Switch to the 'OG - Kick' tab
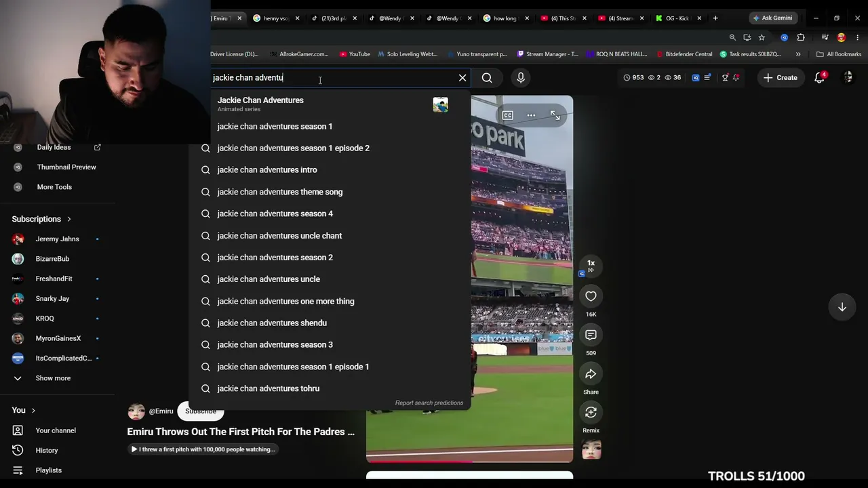This screenshot has width=868, height=488. (x=678, y=18)
